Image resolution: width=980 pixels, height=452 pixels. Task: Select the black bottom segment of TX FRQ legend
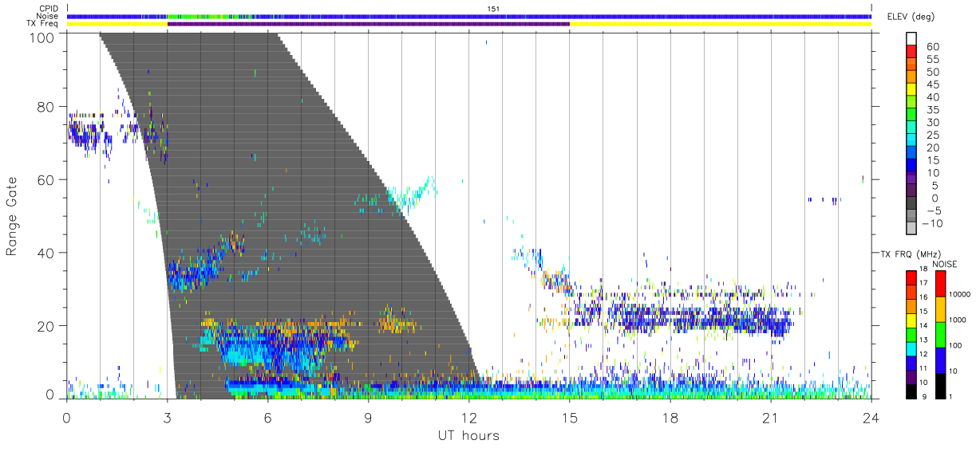pyautogui.click(x=911, y=390)
